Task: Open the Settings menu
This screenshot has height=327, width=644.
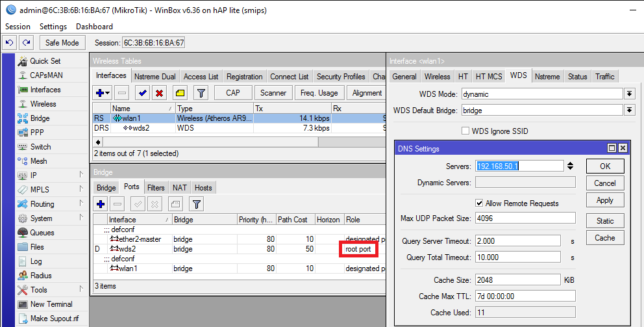Action: point(53,27)
